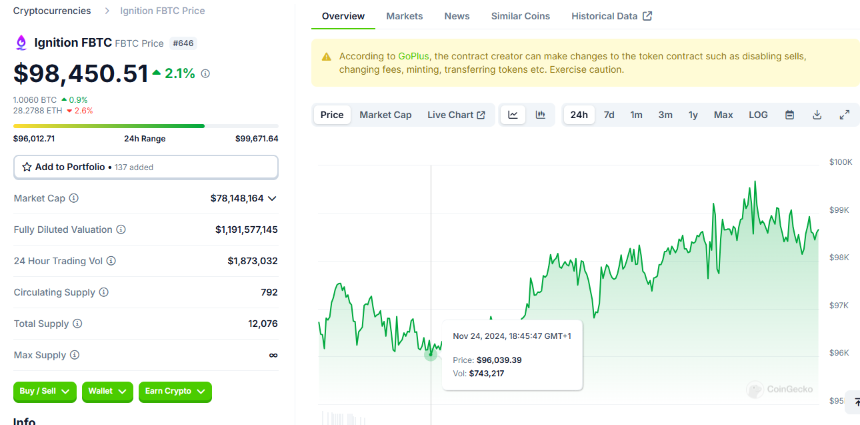Viewport: 860px width, 425px height.
Task: Click the 24 Hour Trading Vol value $1,873,032
Action: pyautogui.click(x=253, y=261)
